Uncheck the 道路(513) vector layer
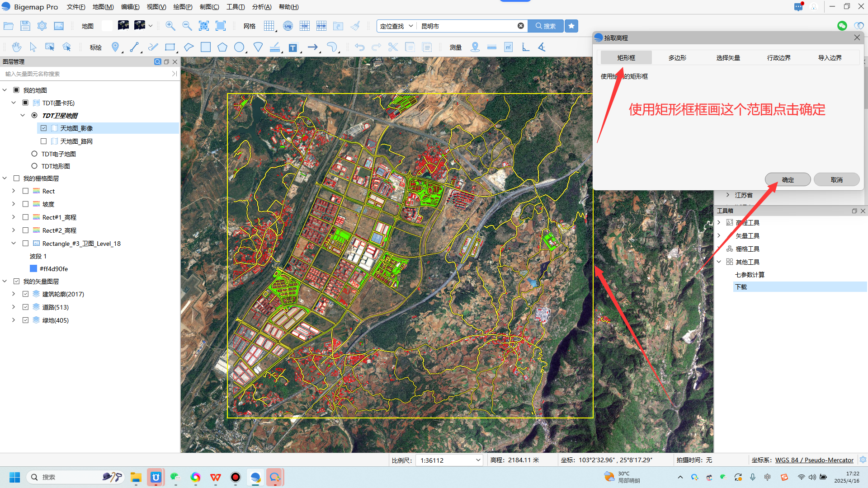The height and width of the screenshot is (488, 868). [x=26, y=307]
